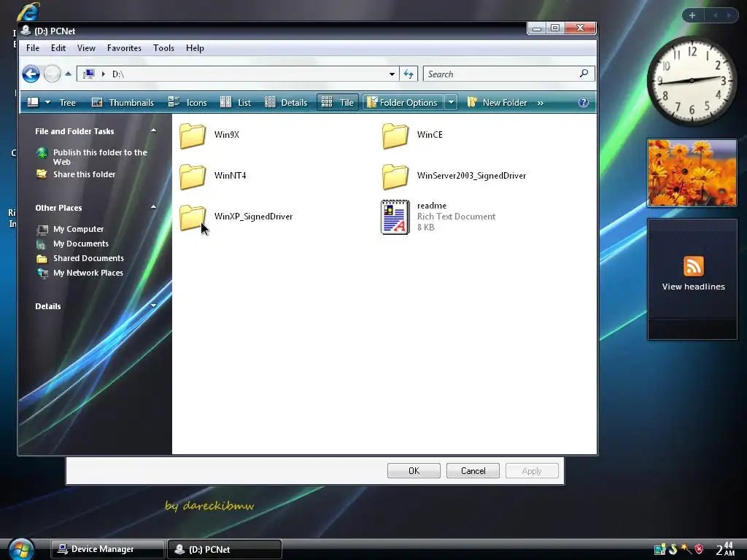747x560 pixels.
Task: Switch to Details view
Action: pos(286,102)
